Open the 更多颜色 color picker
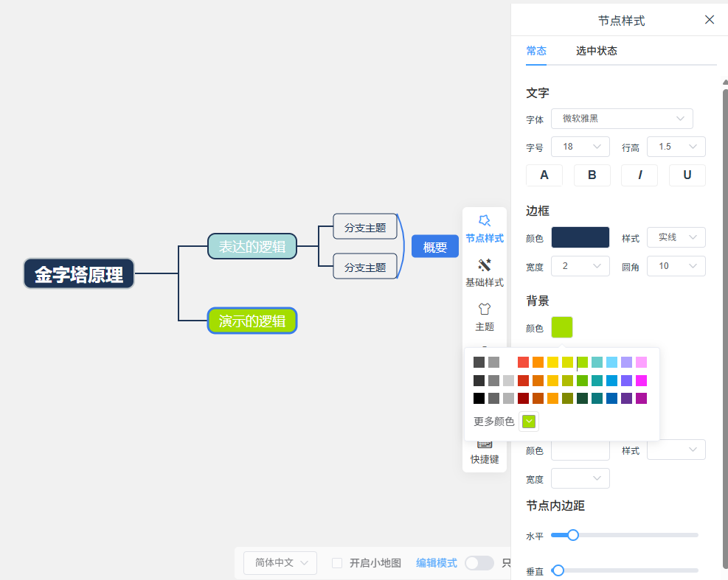Screen dimensions: 728x580 (x=529, y=422)
